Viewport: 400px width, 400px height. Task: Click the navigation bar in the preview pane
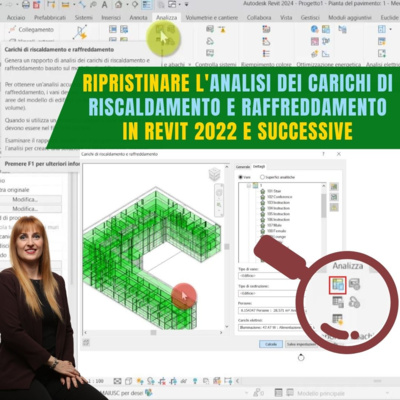[219, 199]
